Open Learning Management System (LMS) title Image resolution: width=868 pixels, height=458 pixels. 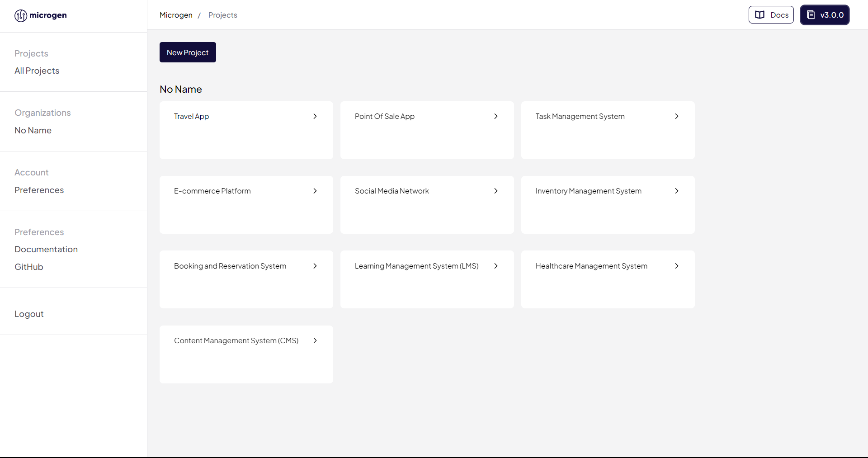coord(417,266)
